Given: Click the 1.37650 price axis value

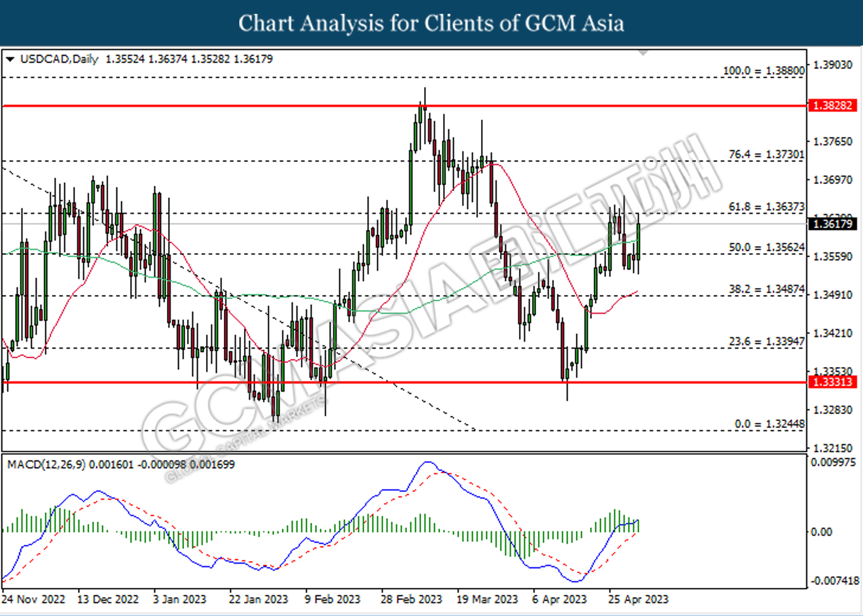Looking at the screenshot, I should [832, 141].
